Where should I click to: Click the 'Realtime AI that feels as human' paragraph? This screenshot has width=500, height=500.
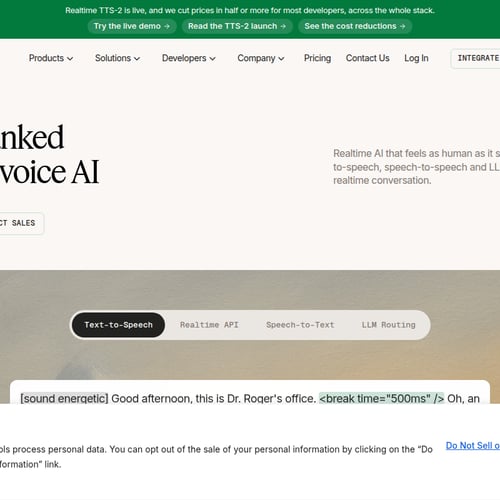click(416, 167)
